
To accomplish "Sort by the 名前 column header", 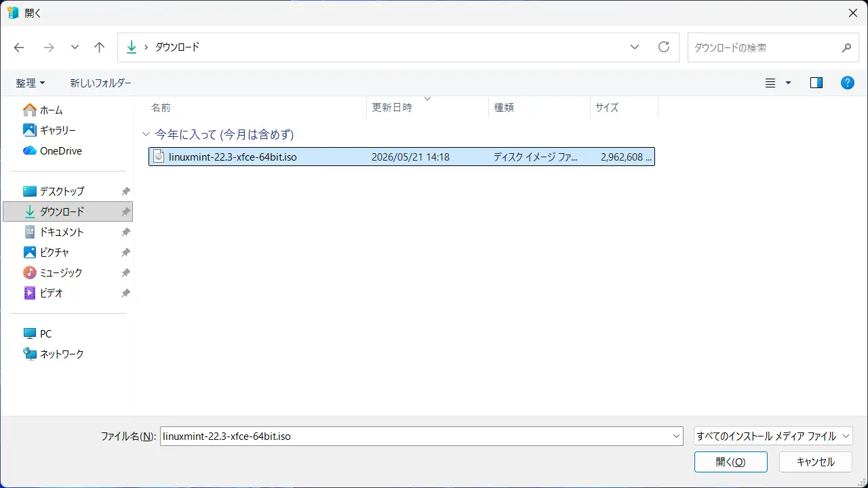I will [256, 107].
